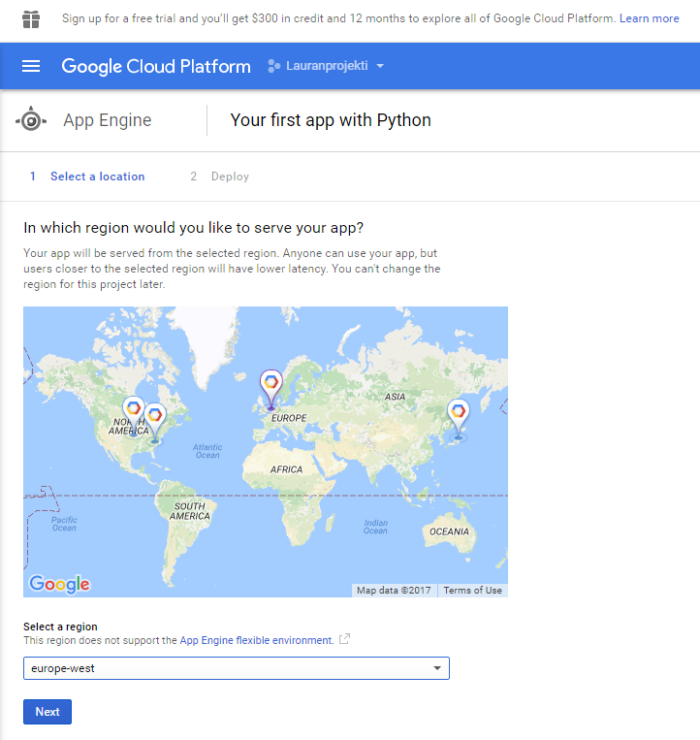This screenshot has width=700, height=740.
Task: Click the ASIA label on the map
Action: click(x=395, y=397)
